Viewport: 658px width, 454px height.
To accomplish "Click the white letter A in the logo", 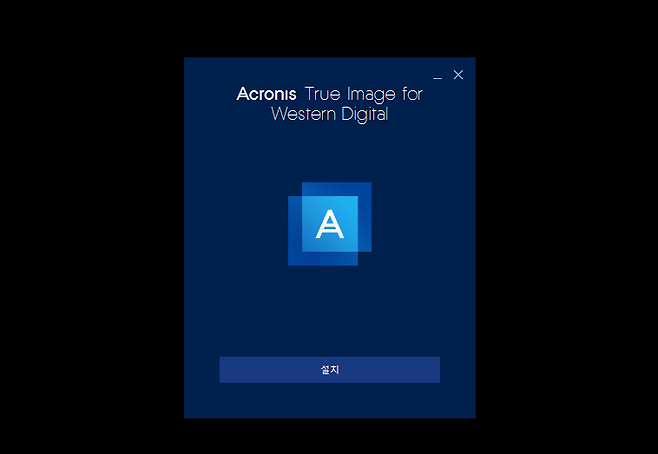I will click(x=329, y=225).
